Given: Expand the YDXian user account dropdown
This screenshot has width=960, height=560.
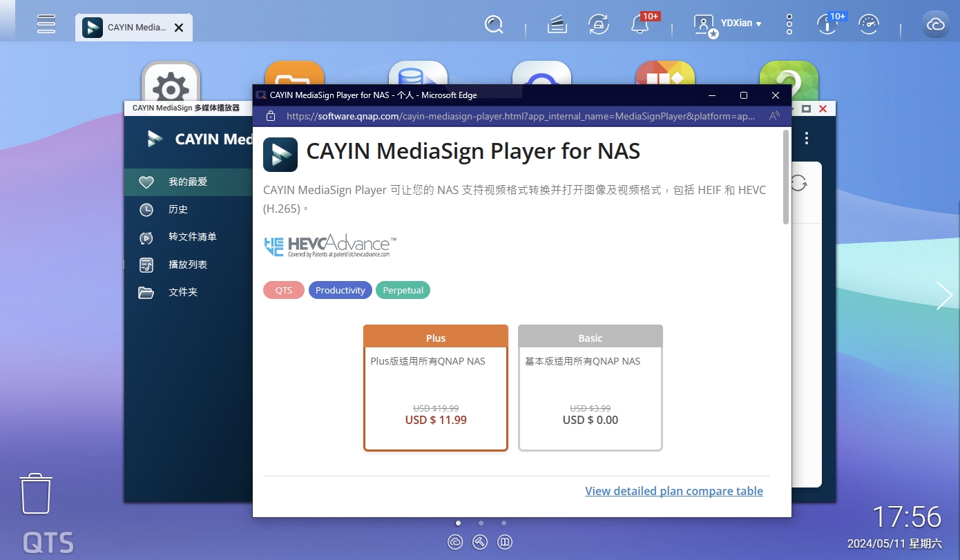Looking at the screenshot, I should [x=740, y=23].
